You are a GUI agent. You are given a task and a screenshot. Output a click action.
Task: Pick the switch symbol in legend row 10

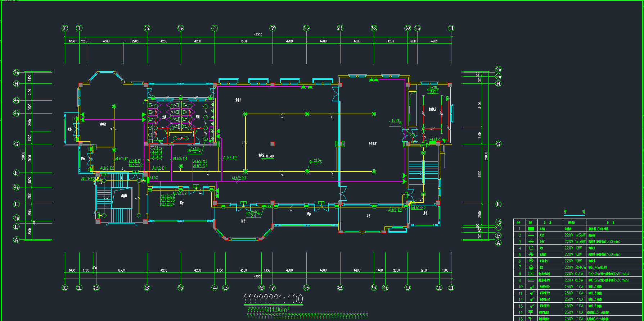pos(532,287)
